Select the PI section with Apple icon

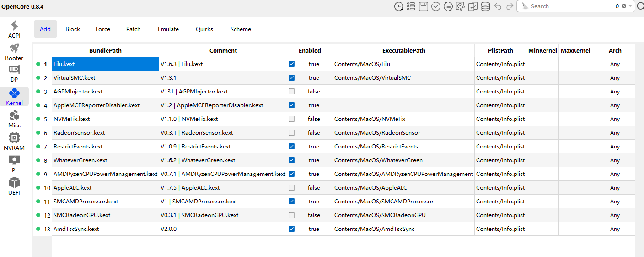[14, 164]
